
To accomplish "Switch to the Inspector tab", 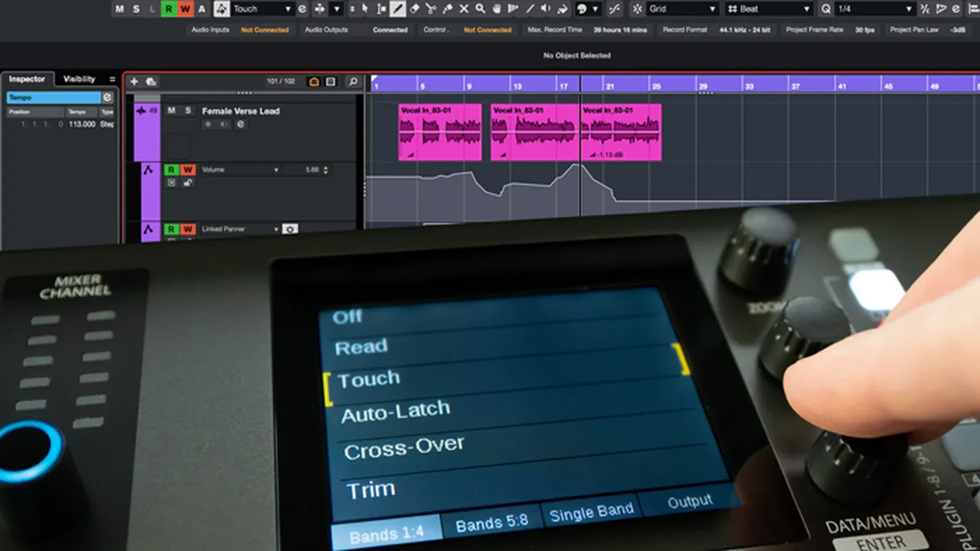I will pyautogui.click(x=27, y=79).
